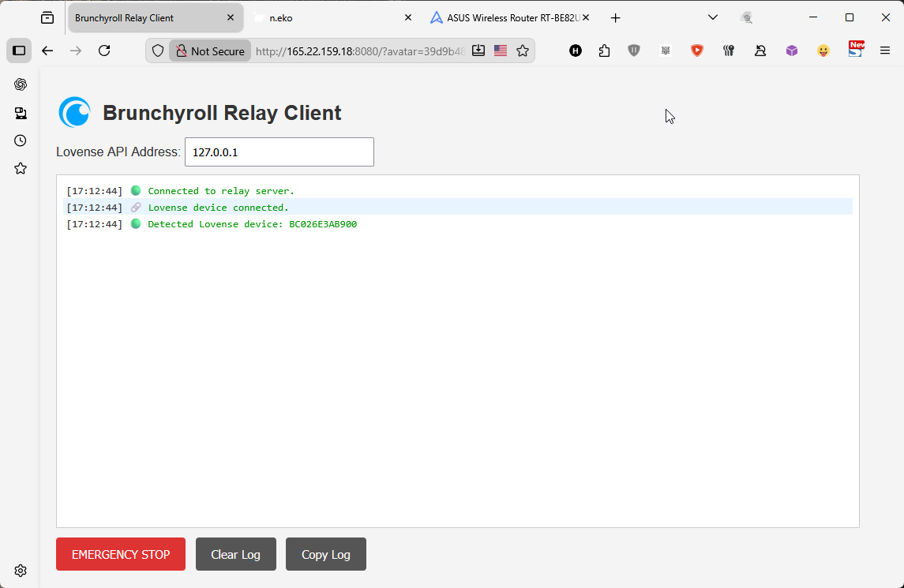Image resolution: width=904 pixels, height=588 pixels.
Task: Close the Brunchyroll Relay Client tab
Action: click(231, 18)
